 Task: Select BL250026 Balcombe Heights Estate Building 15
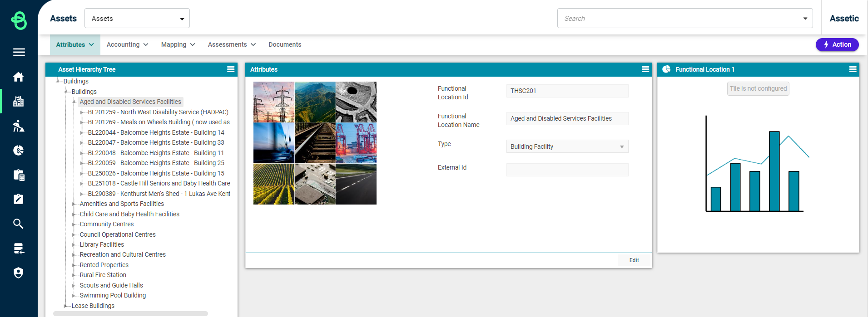click(156, 173)
